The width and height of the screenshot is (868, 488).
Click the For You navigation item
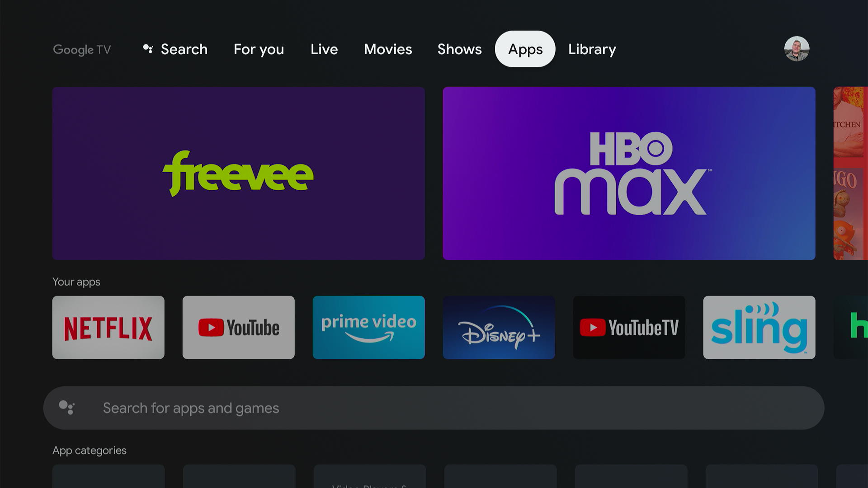point(259,49)
